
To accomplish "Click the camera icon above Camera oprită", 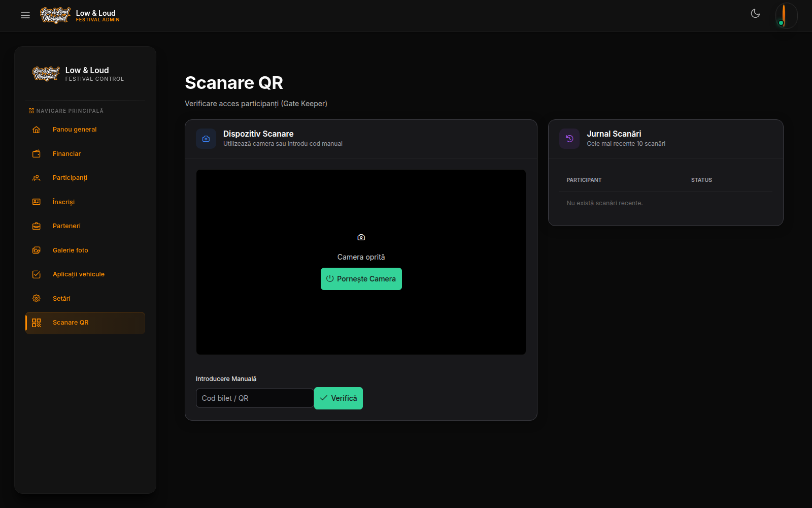I will [361, 237].
